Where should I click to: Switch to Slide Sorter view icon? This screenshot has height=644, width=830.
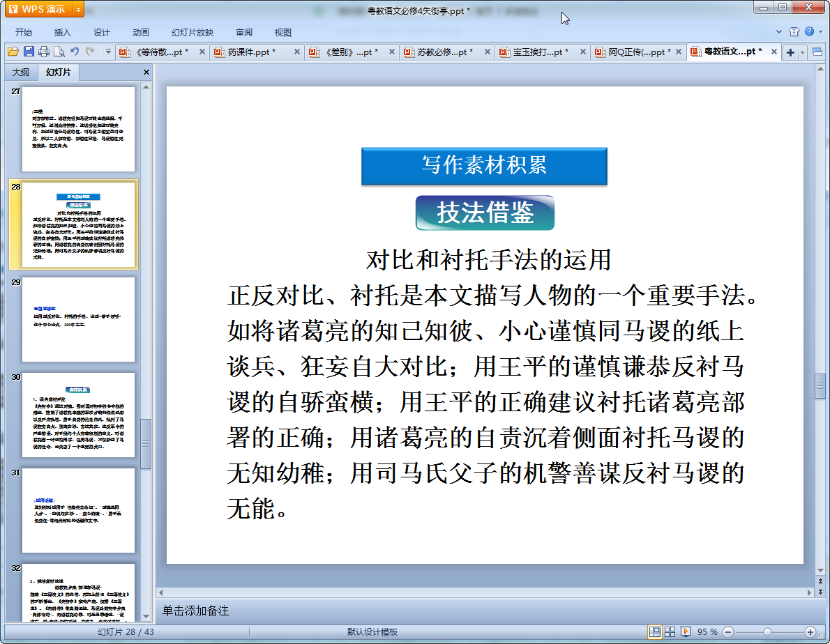point(670,632)
